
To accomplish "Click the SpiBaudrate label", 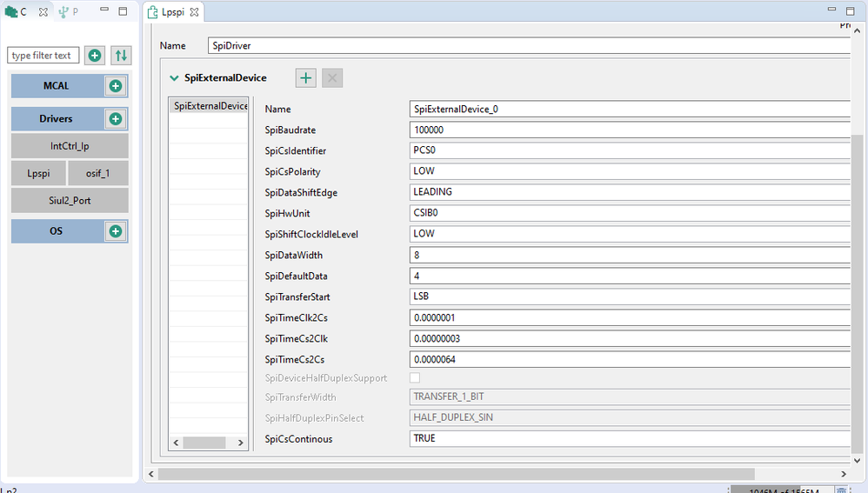I will 290,130.
